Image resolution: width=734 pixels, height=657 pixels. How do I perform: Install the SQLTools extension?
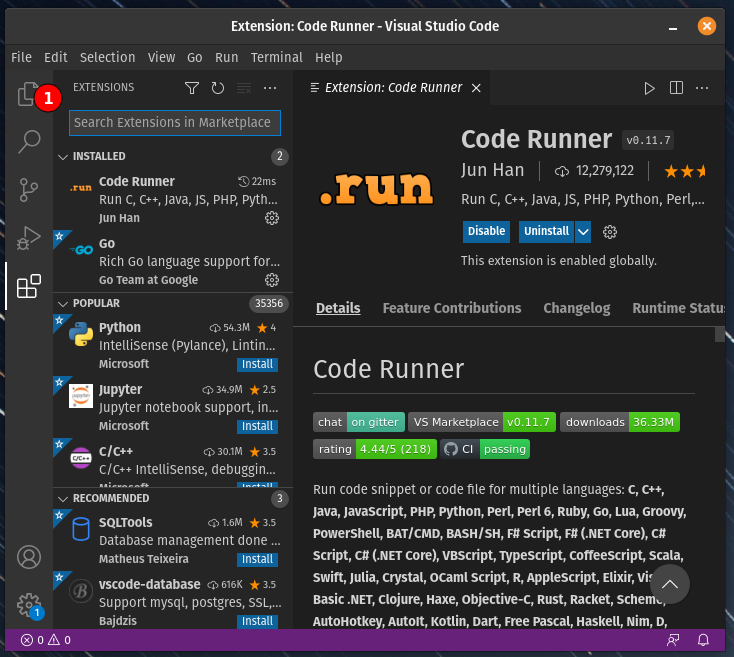(257, 559)
